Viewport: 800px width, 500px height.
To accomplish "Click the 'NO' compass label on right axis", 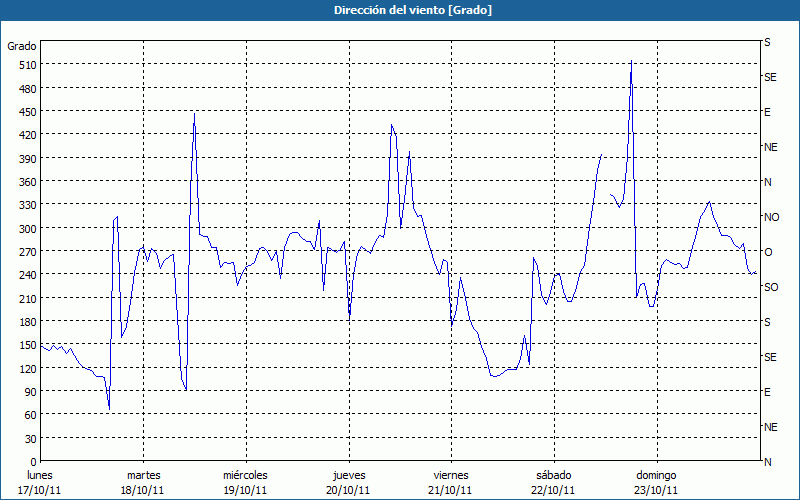I will [771, 217].
